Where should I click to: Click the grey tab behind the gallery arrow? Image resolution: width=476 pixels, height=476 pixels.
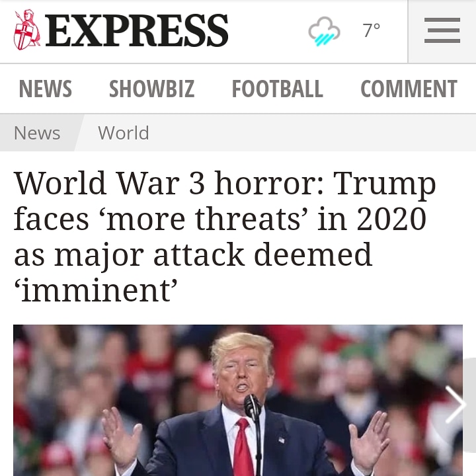(469, 405)
